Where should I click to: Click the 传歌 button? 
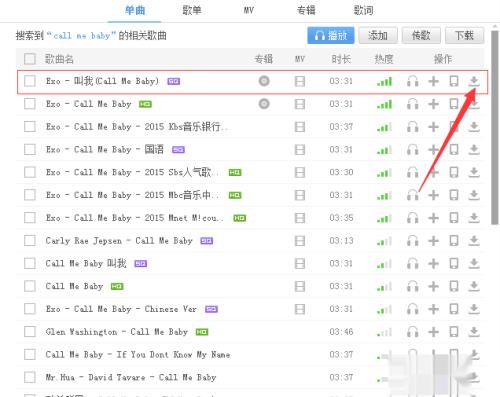pos(421,35)
